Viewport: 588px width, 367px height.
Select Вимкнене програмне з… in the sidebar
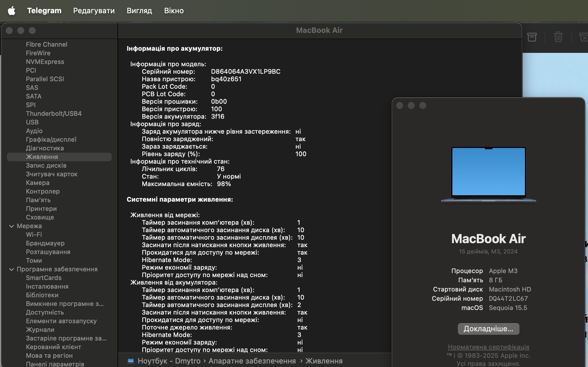[x=65, y=304]
